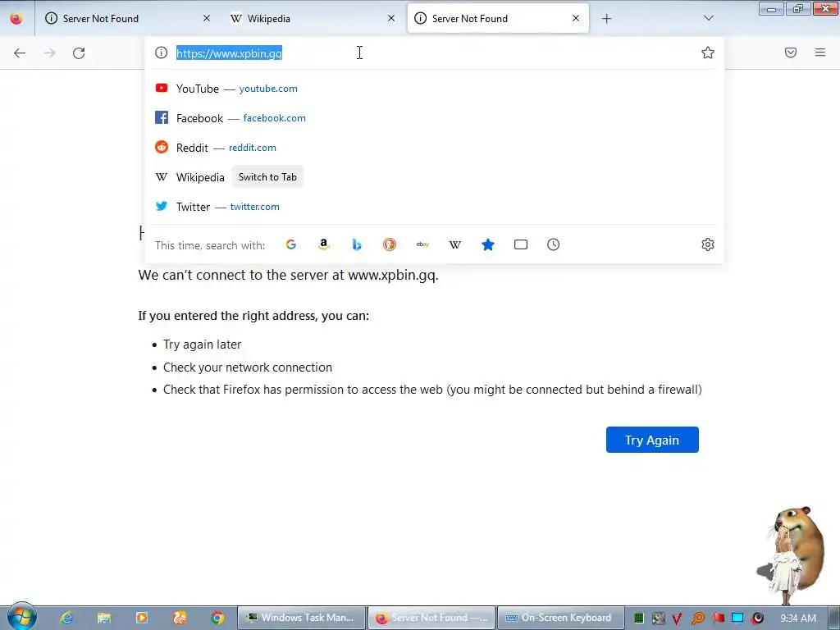Switch to the first Server Not Found tab

coord(127,18)
